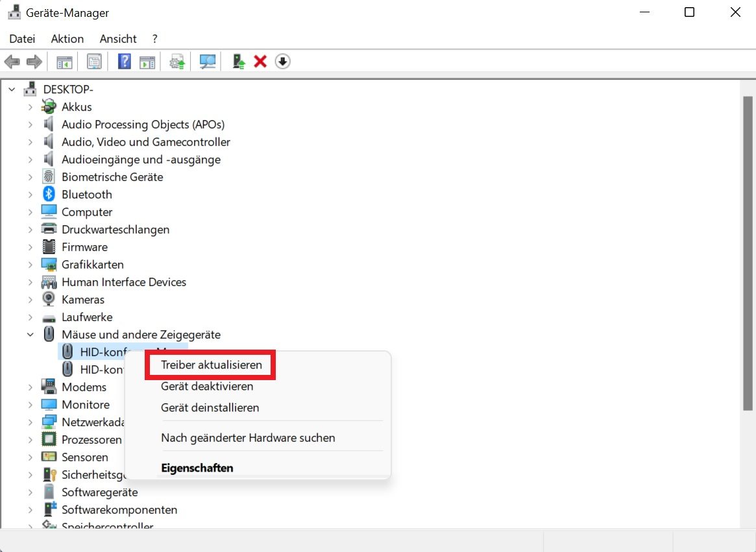This screenshot has width=756, height=552.
Task: Expand the Kameras tree node
Action: click(30, 300)
